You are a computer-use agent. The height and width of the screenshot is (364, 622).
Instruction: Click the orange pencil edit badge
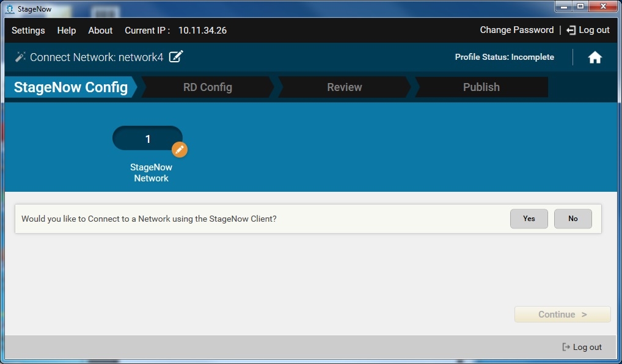[179, 150]
